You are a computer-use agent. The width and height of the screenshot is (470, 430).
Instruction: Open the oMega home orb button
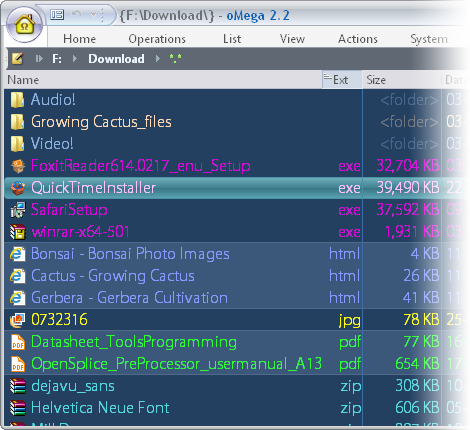[24, 25]
